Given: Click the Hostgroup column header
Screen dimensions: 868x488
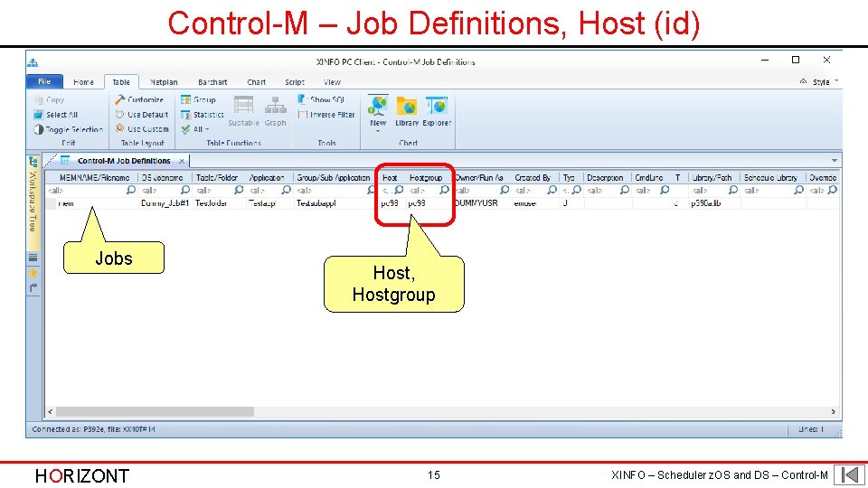Looking at the screenshot, I should (429, 178).
